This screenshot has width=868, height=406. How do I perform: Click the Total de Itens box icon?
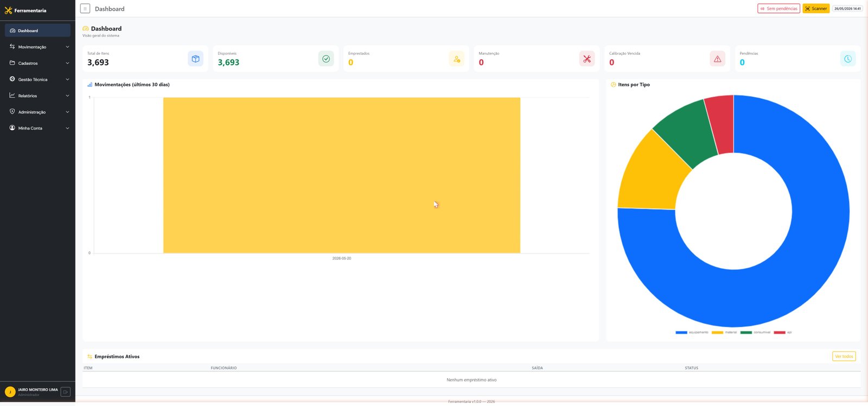pos(195,59)
